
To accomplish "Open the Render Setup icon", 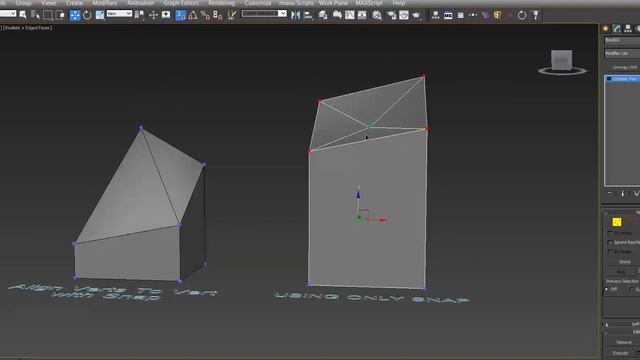I will coord(391,15).
